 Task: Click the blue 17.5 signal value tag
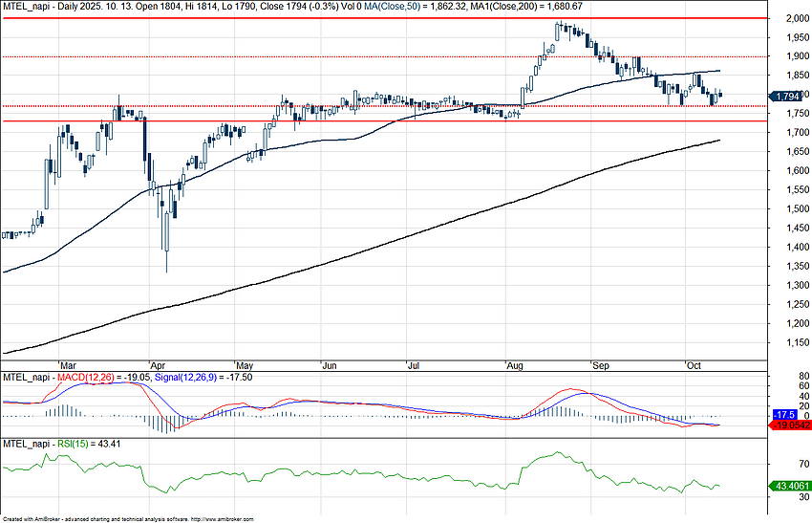(785, 414)
